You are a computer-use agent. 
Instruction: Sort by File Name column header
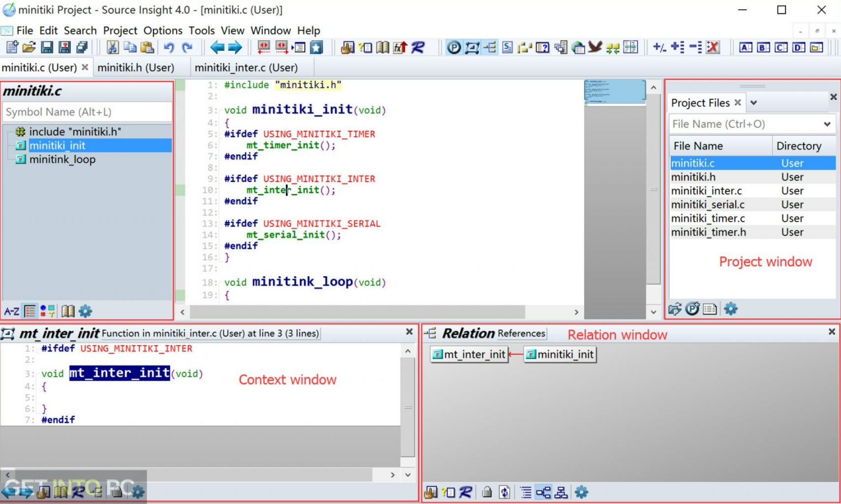tap(721, 146)
